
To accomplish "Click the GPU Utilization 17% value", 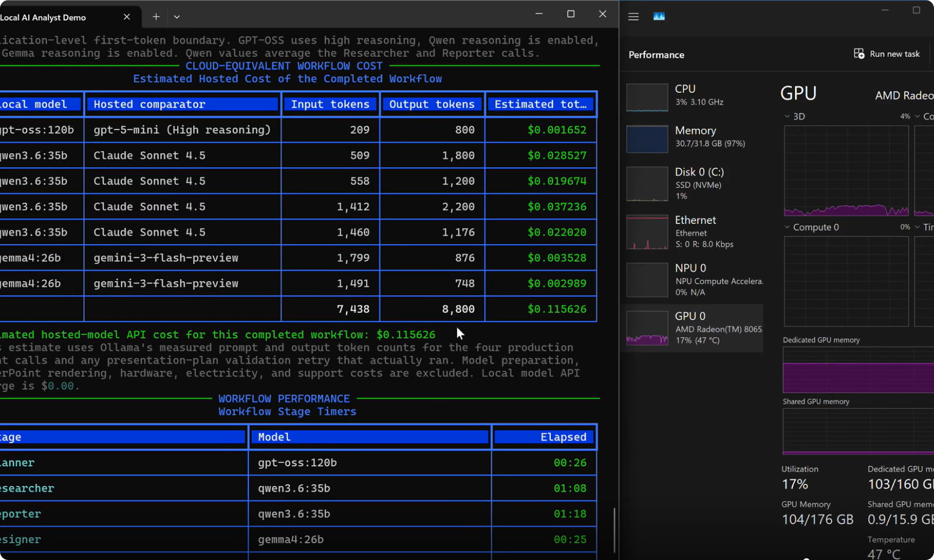I will (x=794, y=484).
